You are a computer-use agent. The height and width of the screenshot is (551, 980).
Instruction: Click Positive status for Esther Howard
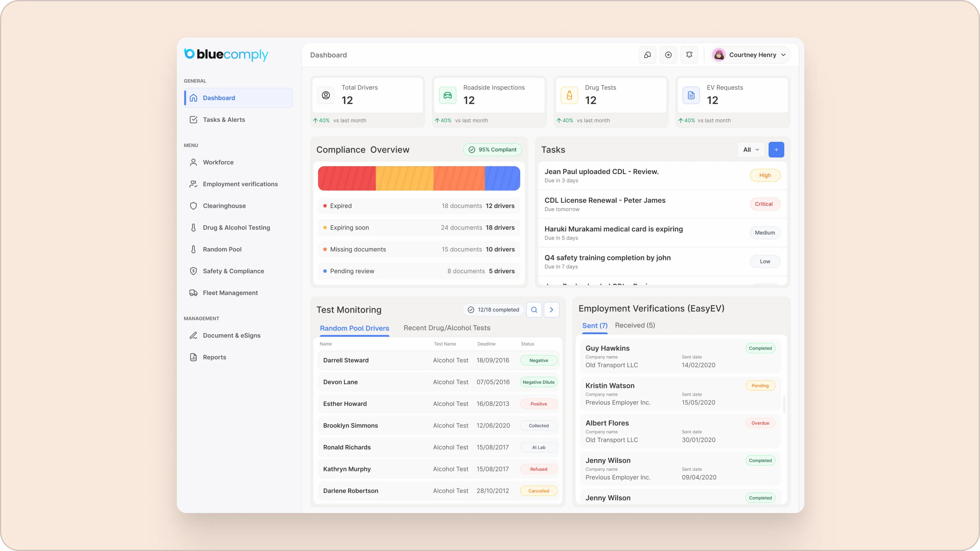pos(538,404)
